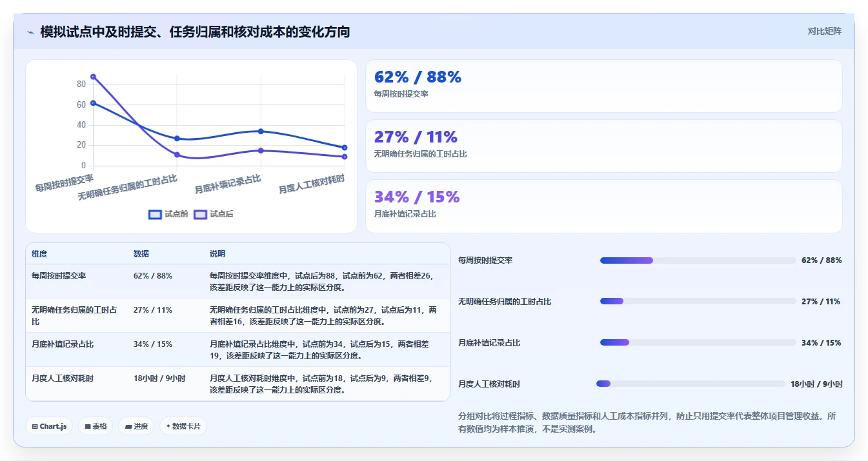Toggle the 试点后 legend series
Viewport: 868px width, 461px height.
click(213, 214)
